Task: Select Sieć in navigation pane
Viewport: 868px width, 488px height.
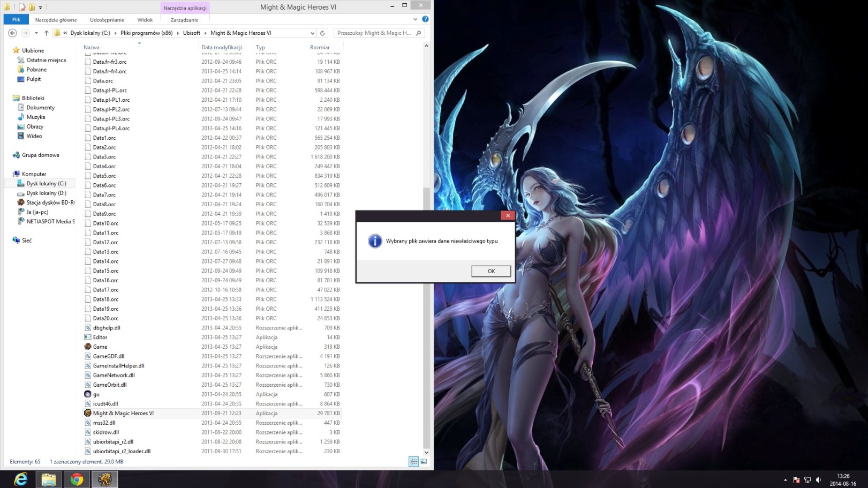Action: 26,241
